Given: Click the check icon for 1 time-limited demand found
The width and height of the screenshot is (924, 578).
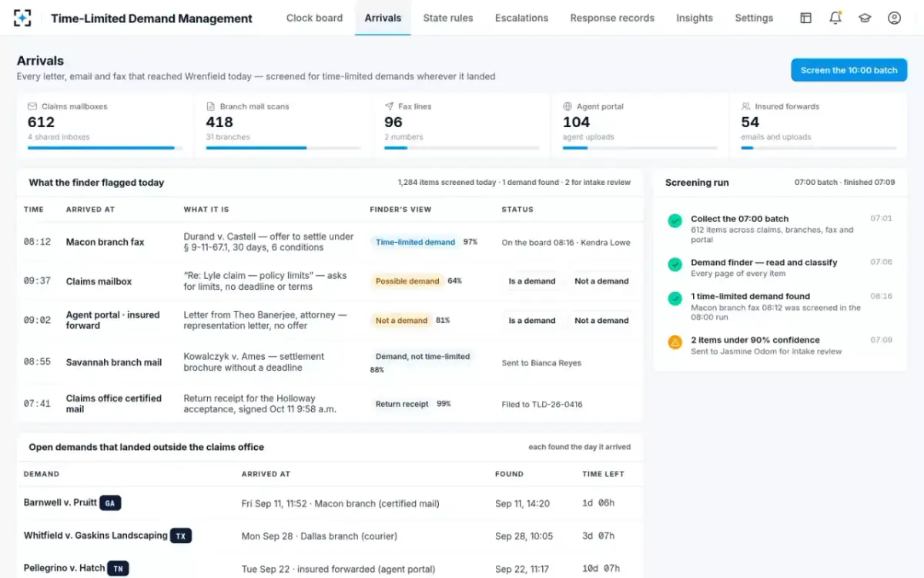Looking at the screenshot, I should [675, 298].
